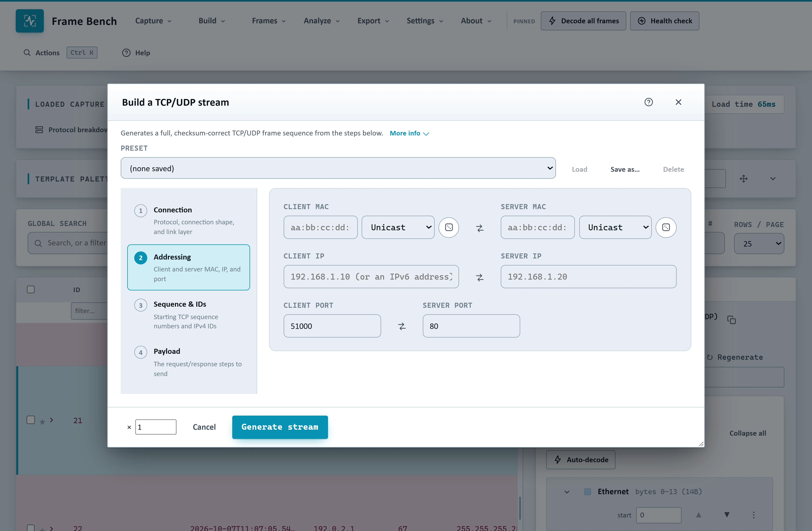Click the Health check pinned button

[664, 21]
